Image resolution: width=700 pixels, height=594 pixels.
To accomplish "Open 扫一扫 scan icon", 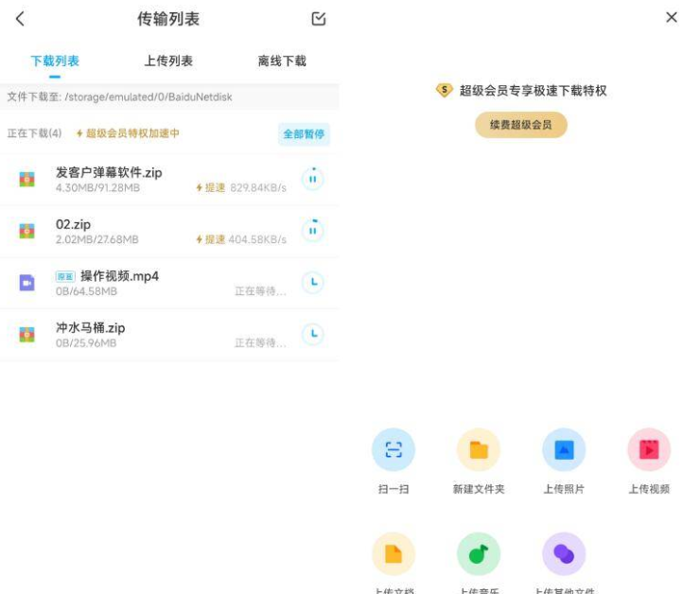I will click(x=394, y=450).
